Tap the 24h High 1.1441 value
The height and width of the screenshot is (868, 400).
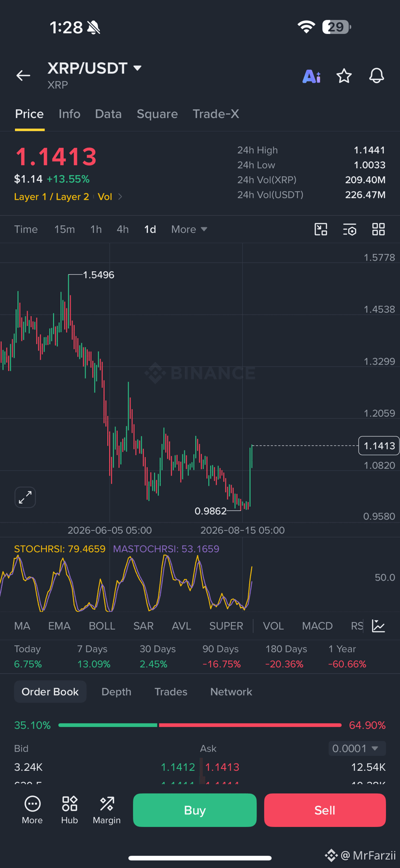click(x=370, y=150)
